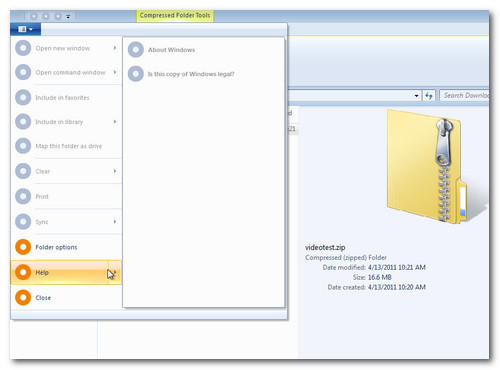Select Is this copy of Windows legal?
Image resolution: width=500 pixels, height=370 pixels.
point(204,74)
